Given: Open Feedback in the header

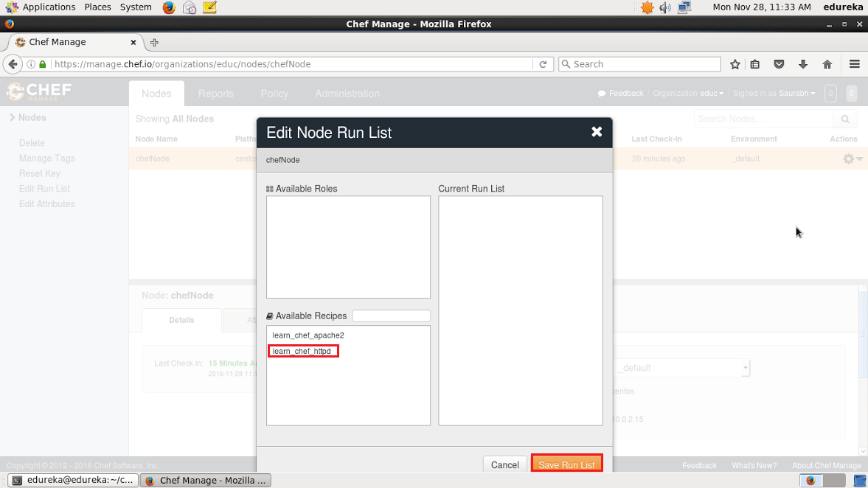Looking at the screenshot, I should click(620, 93).
